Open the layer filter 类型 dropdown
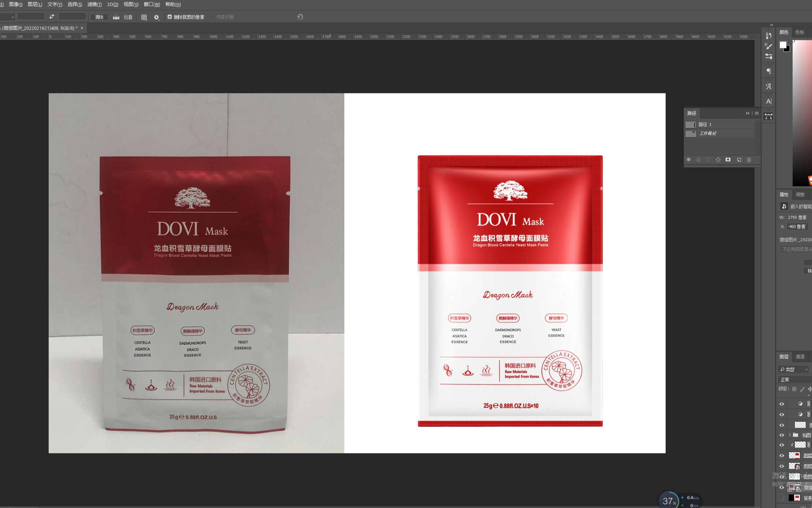The height and width of the screenshot is (508, 812). click(793, 369)
